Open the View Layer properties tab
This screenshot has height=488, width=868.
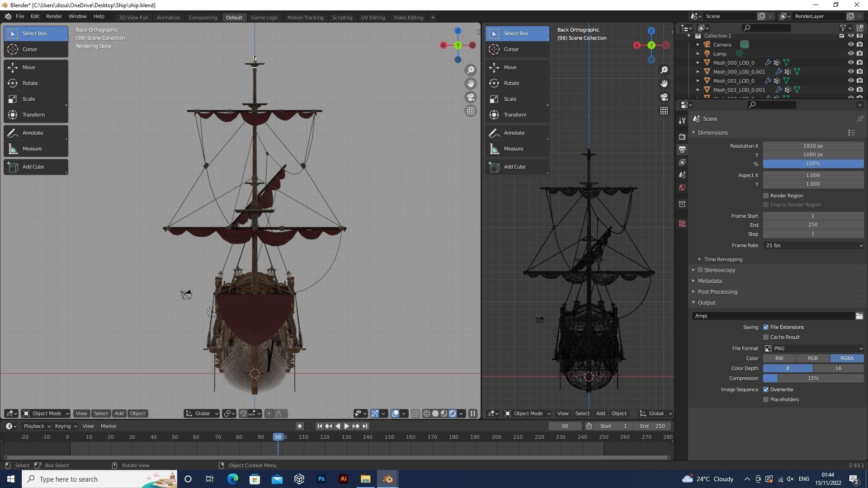(682, 162)
